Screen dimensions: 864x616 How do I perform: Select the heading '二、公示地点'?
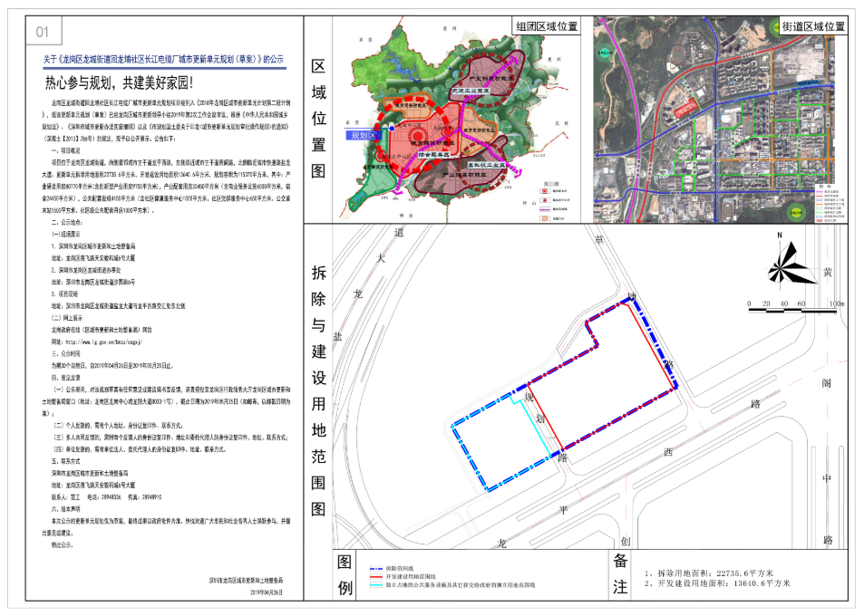coord(67,223)
